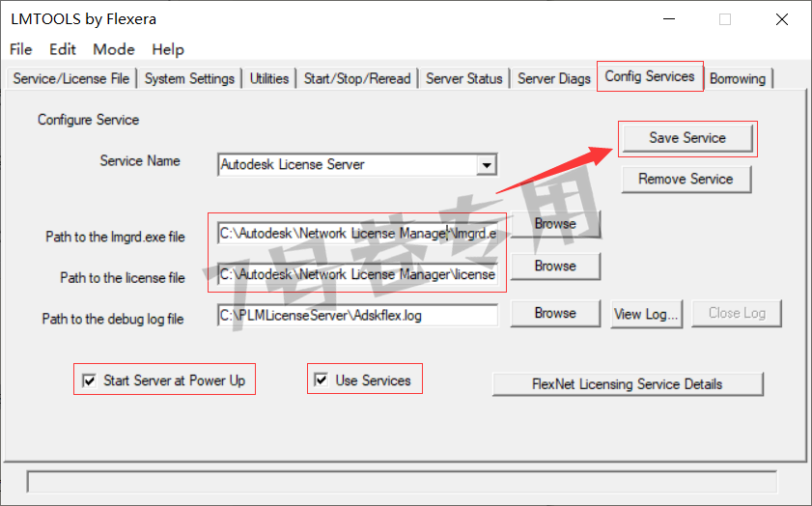This screenshot has height=506, width=812.
Task: Open the Help menu
Action: (168, 49)
